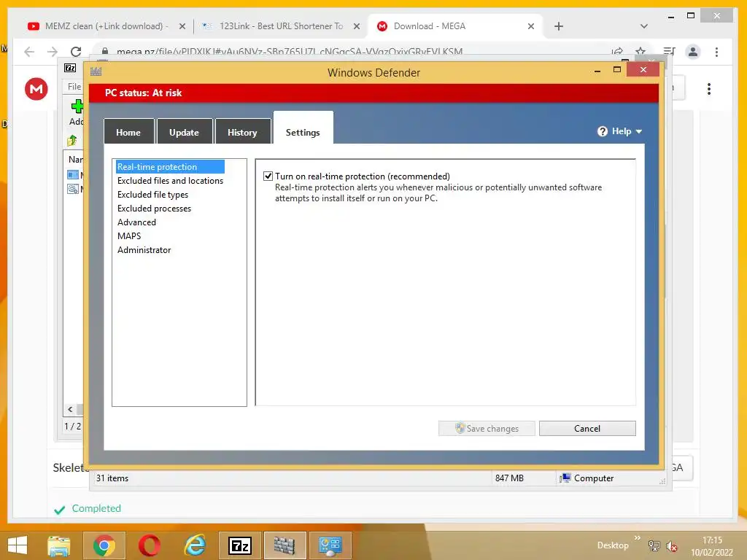Uncheck Turn on real-time protection checkbox
Image resolution: width=747 pixels, height=560 pixels.
pyautogui.click(x=268, y=176)
